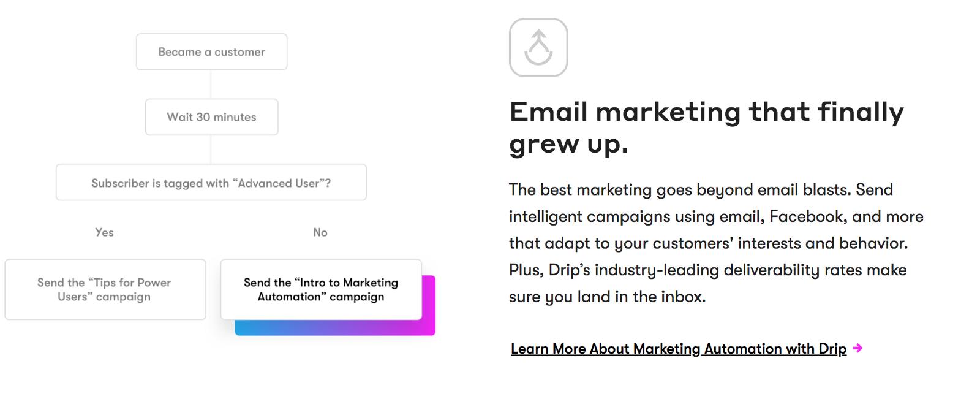The height and width of the screenshot is (407, 980).
Task: Click the connector line below 'Wait 30 minutes'
Action: [211, 150]
